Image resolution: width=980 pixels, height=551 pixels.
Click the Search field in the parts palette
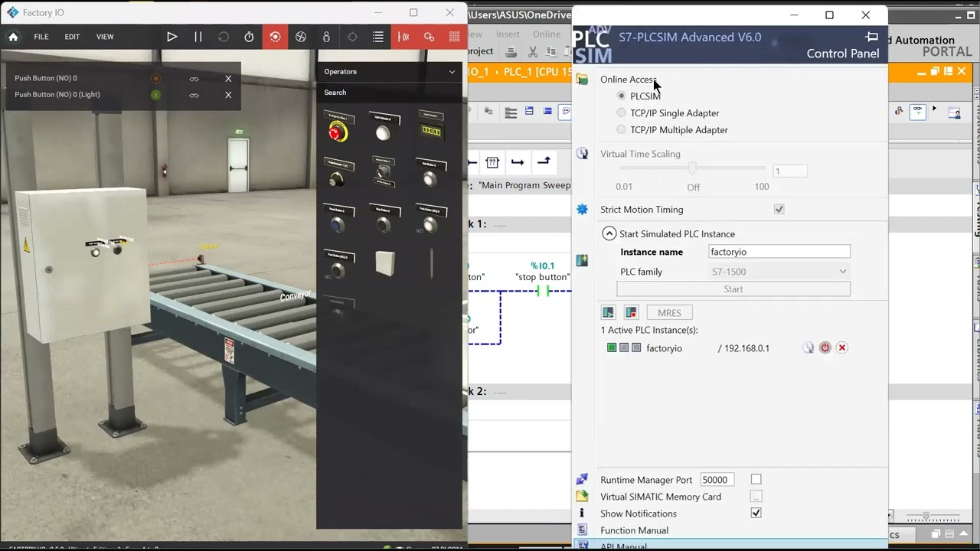tap(389, 93)
